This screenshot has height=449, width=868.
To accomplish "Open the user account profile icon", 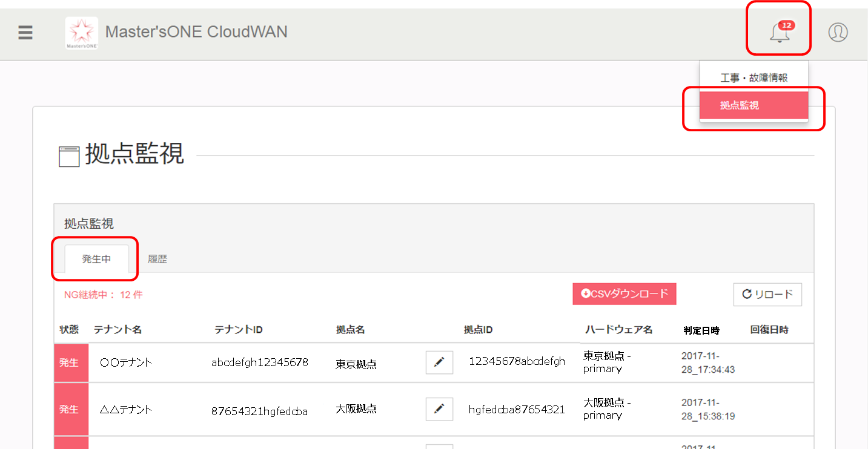I will 838,32.
